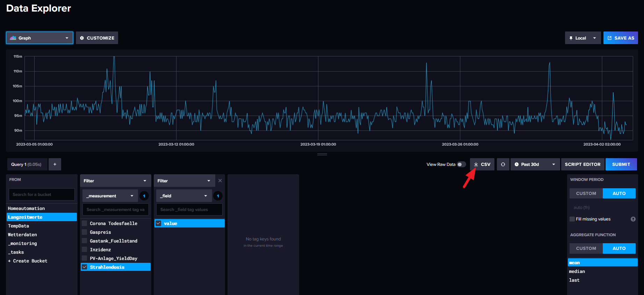Open the Local timezone dropdown
Screen dimensions: 644x295
click(x=583, y=38)
